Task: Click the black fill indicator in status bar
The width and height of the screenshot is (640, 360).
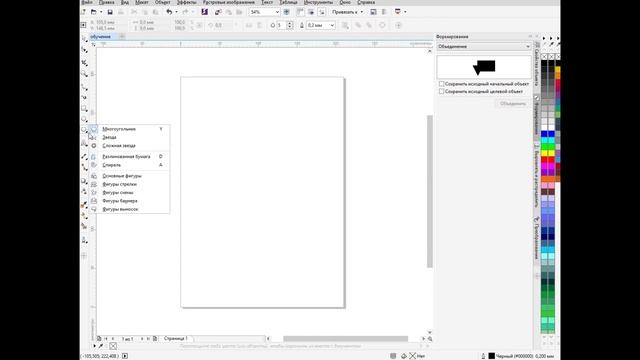Action: (x=492, y=356)
